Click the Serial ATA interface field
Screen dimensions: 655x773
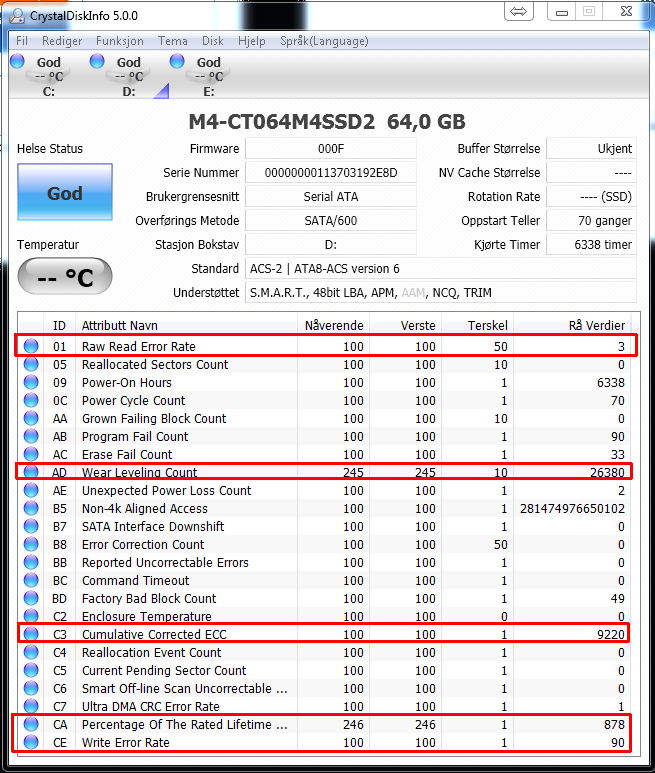click(x=331, y=196)
